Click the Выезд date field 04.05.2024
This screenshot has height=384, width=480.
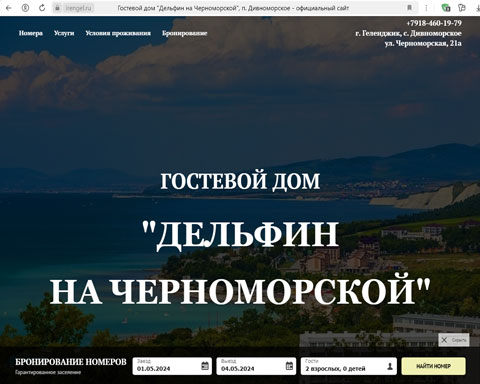(256, 366)
